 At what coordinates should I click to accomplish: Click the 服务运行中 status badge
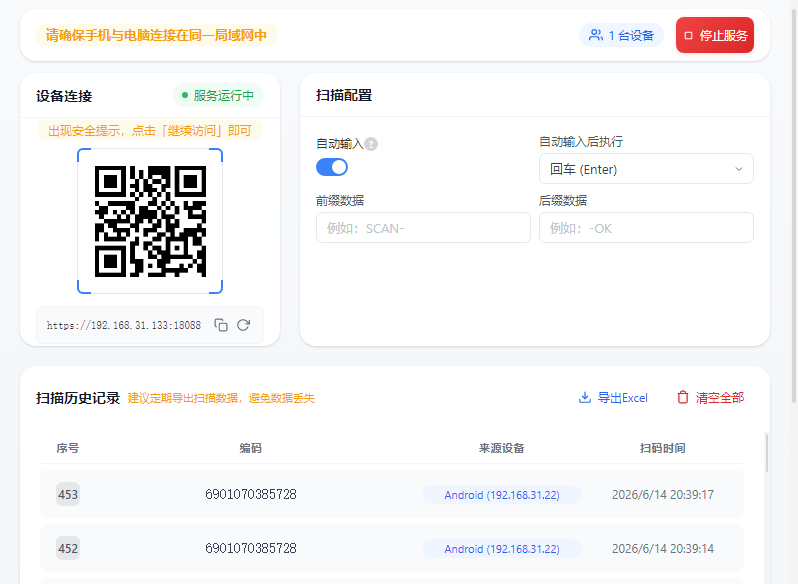point(218,95)
